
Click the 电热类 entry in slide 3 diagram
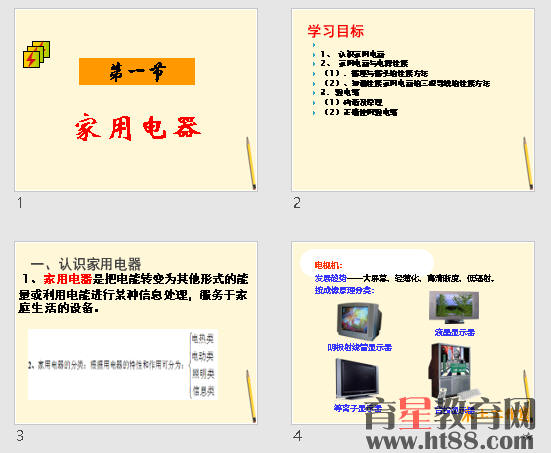pyautogui.click(x=203, y=339)
